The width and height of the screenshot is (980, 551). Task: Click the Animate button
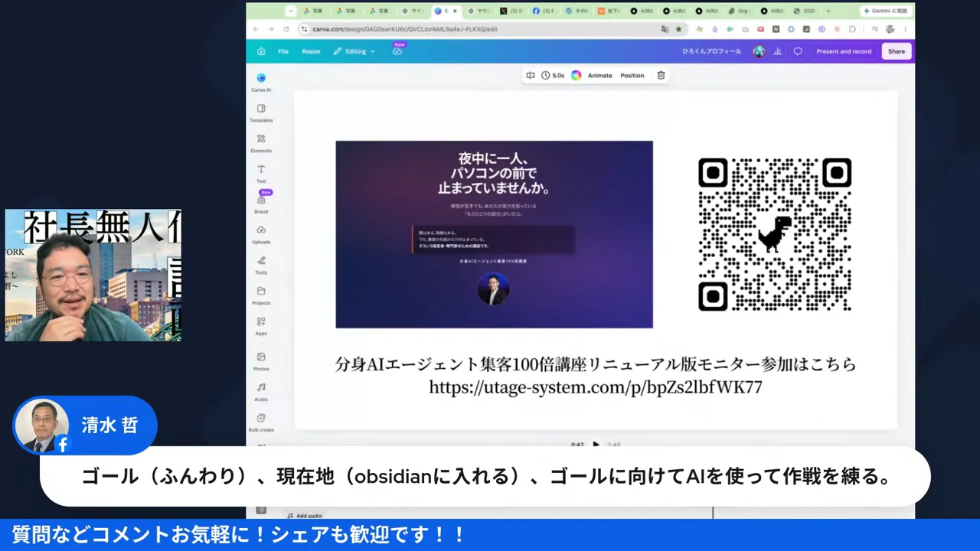(600, 75)
